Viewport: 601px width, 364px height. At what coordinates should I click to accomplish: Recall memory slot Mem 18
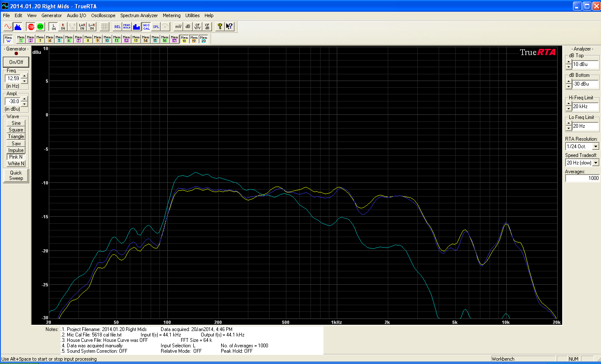pyautogui.click(x=184, y=39)
